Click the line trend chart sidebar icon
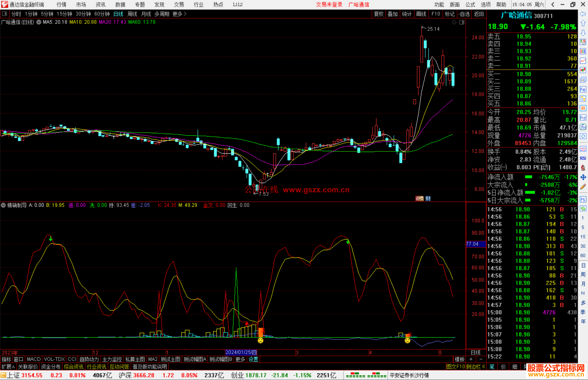 pos(583,61)
